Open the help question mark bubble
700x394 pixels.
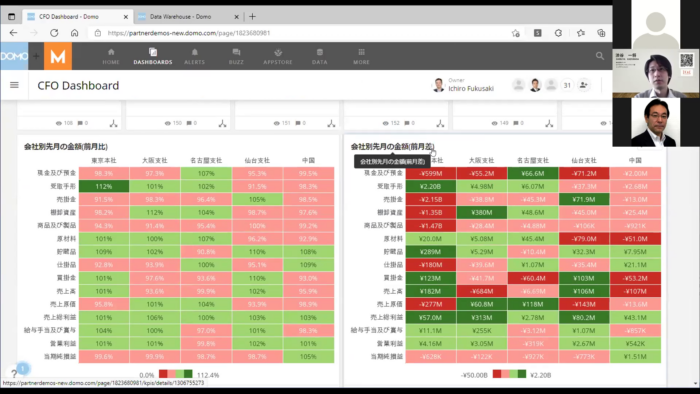[x=14, y=373]
